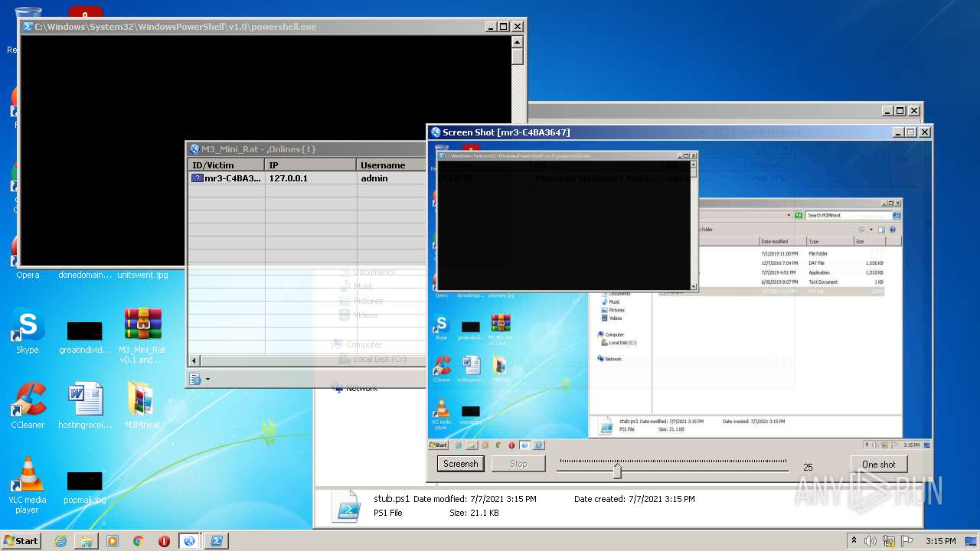980x551 pixels.
Task: Open Opera from taskbar
Action: (x=164, y=541)
